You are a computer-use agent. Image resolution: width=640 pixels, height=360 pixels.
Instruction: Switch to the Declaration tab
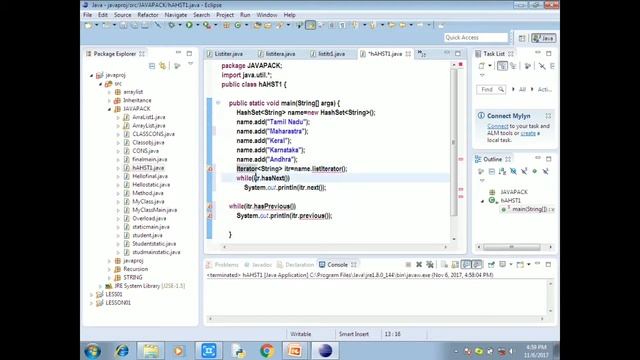click(296, 265)
